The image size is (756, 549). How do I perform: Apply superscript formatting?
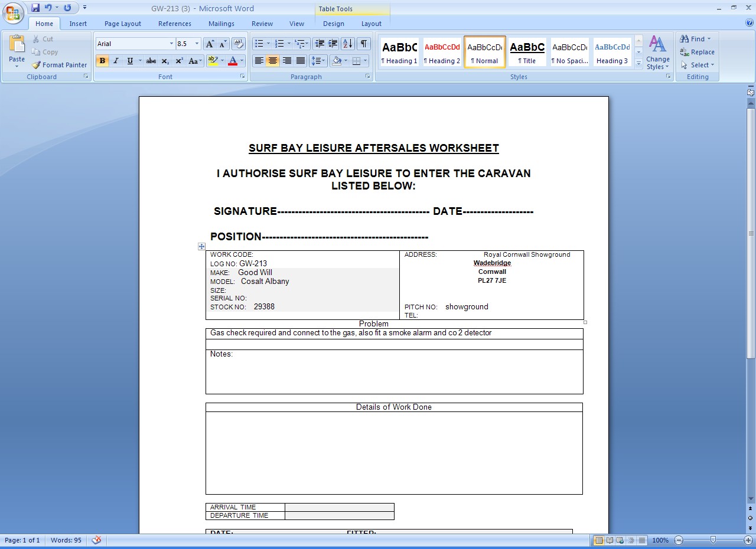[x=179, y=61]
